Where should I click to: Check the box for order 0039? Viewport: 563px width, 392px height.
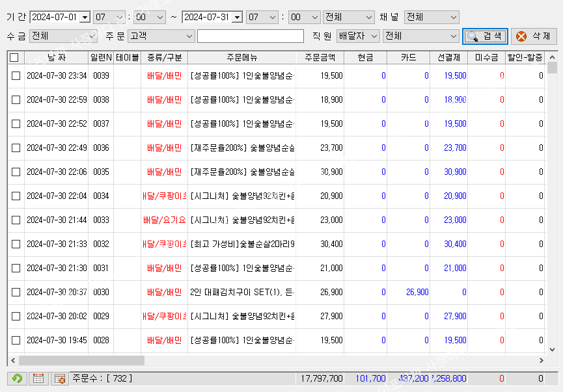16,76
